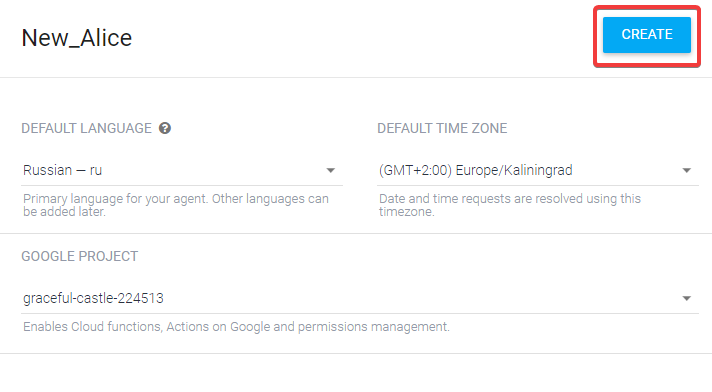Click the (GMT+2:00) Europe/Kaliningrad value
This screenshot has height=392, width=712.
[x=475, y=170]
